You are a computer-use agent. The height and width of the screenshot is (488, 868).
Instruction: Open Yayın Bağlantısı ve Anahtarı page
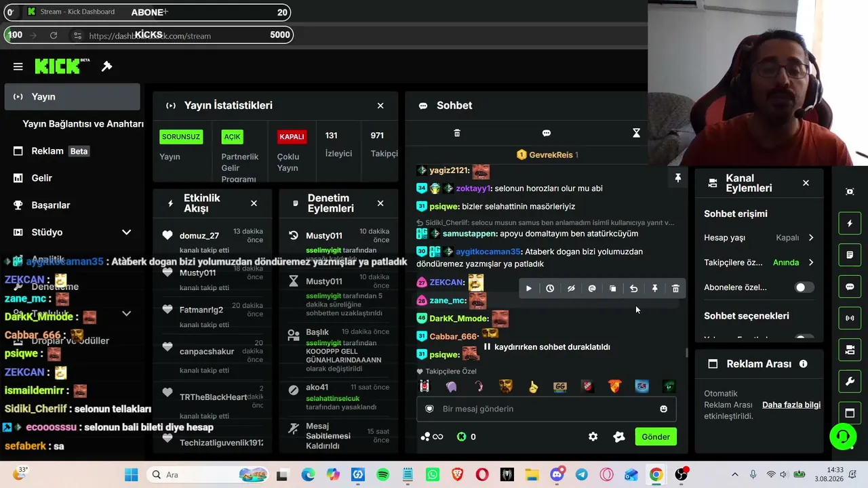[83, 124]
